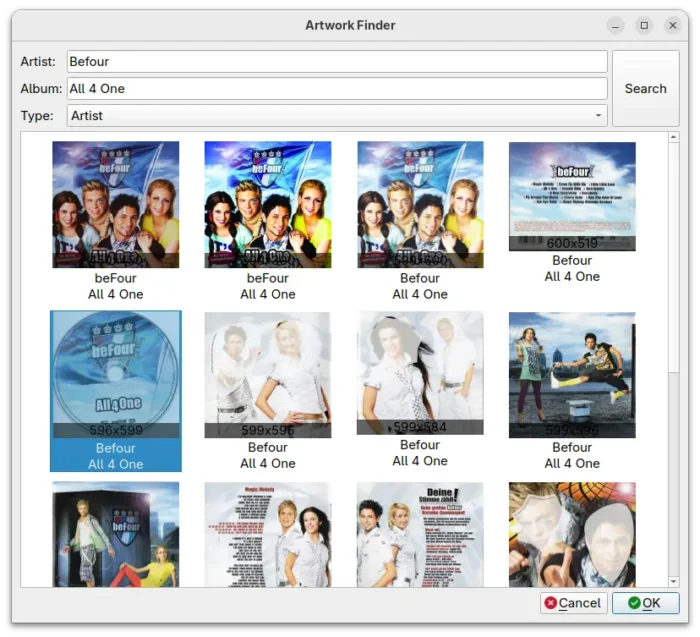
Task: Select the third group cover thumbnail labeled Befour
Action: pos(420,205)
